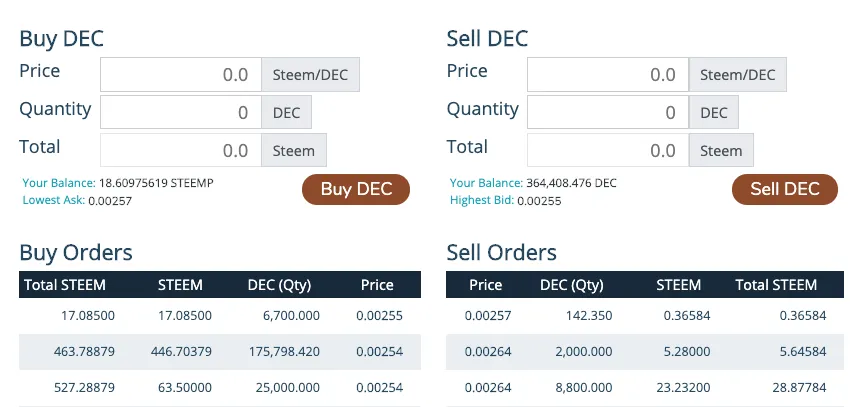Select the sell order with 8,800.000 DEC
The height and width of the screenshot is (407, 850).
pyautogui.click(x=645, y=388)
